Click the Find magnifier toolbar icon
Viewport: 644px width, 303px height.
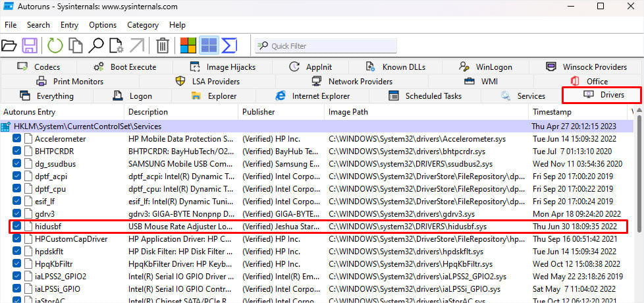[x=96, y=45]
